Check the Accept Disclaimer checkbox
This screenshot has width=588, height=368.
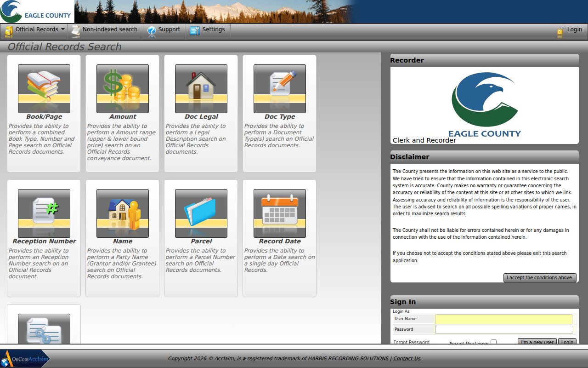493,342
